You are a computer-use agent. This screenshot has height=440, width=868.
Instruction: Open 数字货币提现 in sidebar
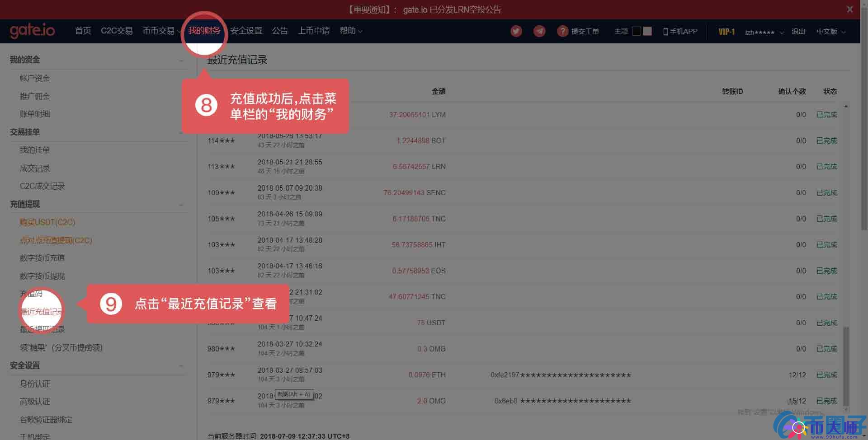pyautogui.click(x=42, y=276)
